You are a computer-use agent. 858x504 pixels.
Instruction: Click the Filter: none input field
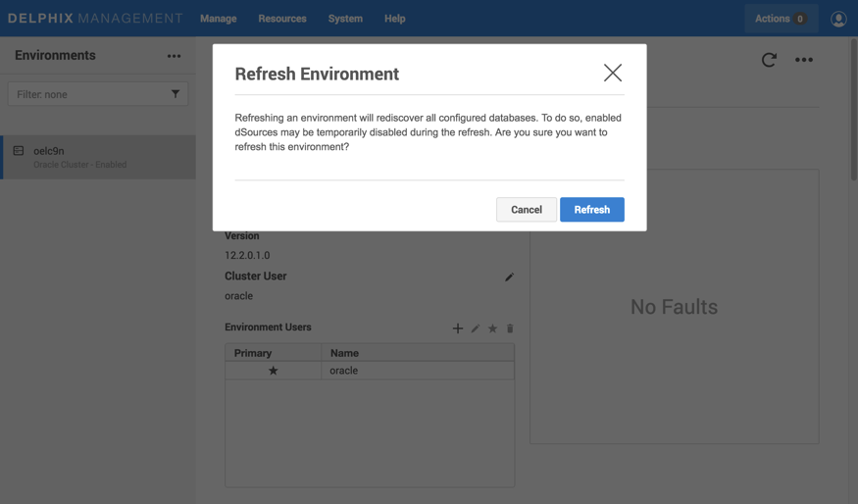coord(88,94)
